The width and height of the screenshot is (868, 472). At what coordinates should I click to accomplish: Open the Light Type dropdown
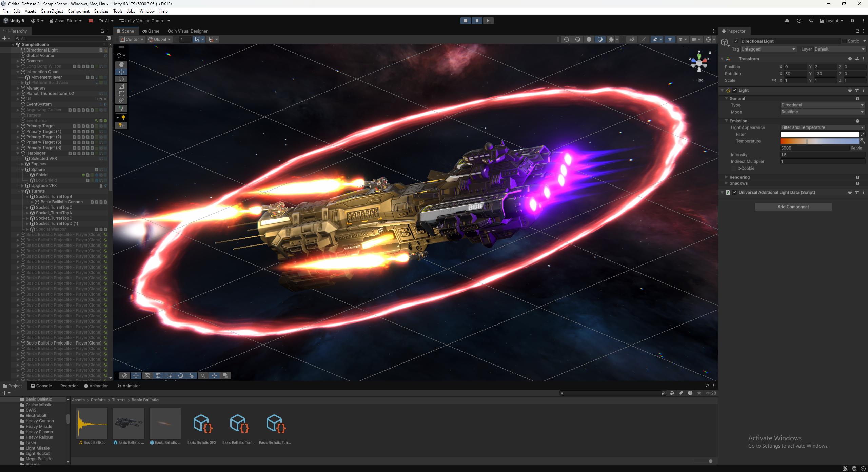(x=822, y=105)
